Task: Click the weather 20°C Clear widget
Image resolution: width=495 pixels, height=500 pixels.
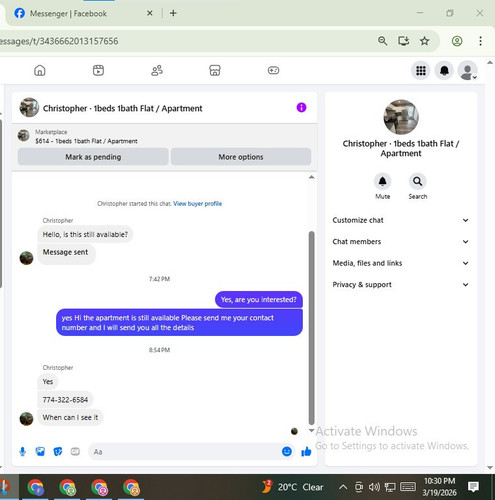Action: point(293,487)
